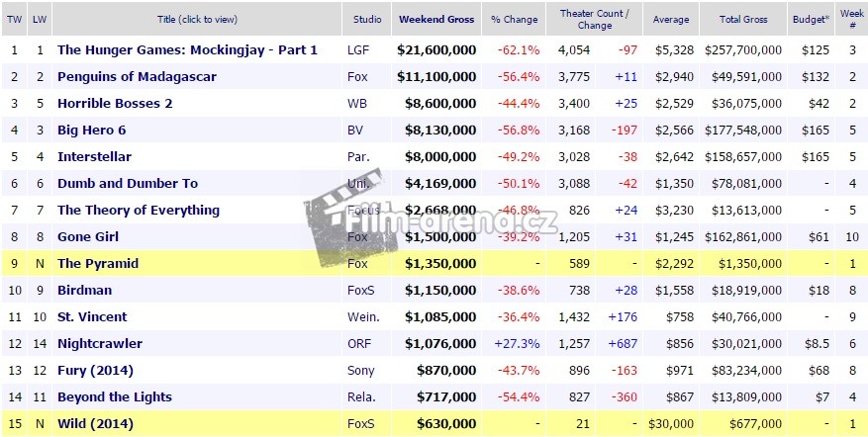The image size is (868, 437).
Task: Click LGF studio link in first row
Action: click(358, 49)
